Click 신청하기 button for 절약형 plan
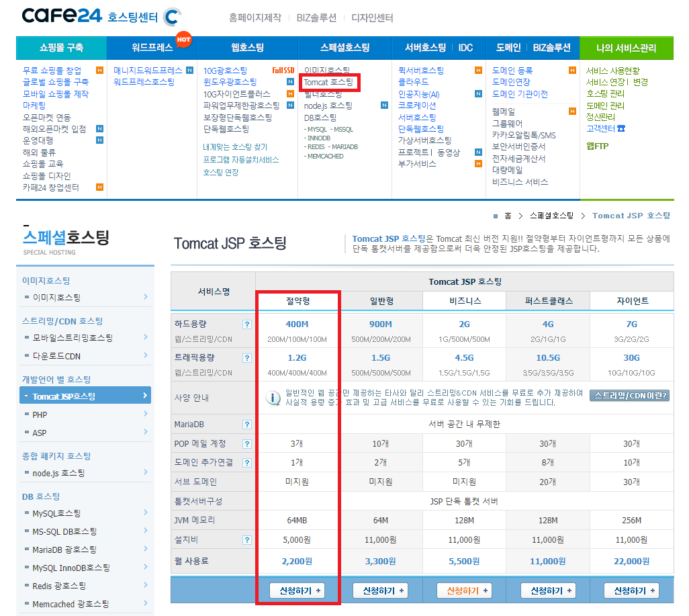 click(297, 590)
